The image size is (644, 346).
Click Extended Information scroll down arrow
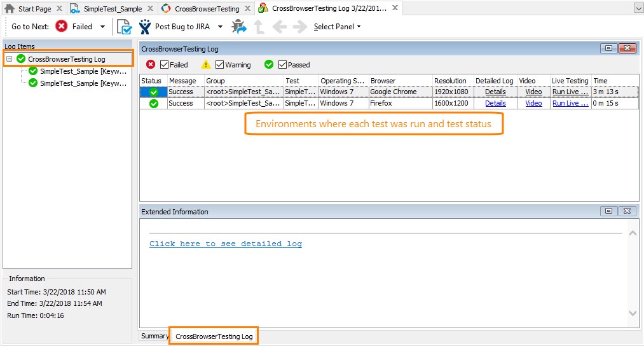(633, 313)
